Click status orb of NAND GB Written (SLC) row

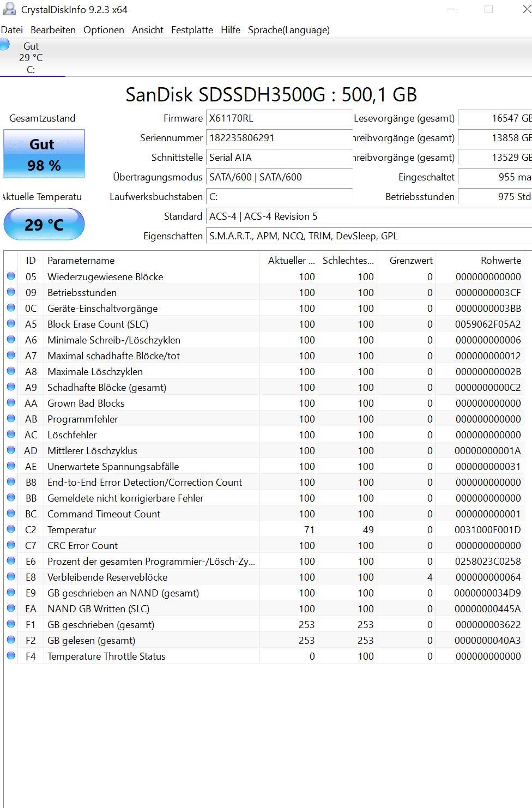pos(11,608)
